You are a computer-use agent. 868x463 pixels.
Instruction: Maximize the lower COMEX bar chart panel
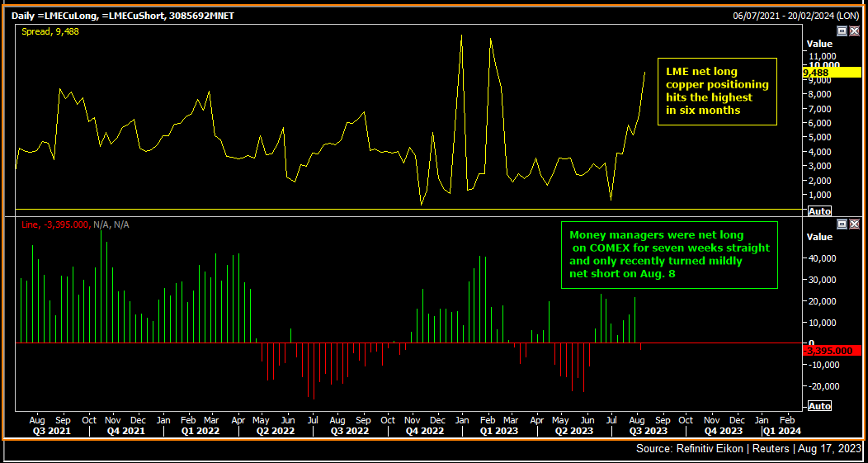click(x=842, y=224)
